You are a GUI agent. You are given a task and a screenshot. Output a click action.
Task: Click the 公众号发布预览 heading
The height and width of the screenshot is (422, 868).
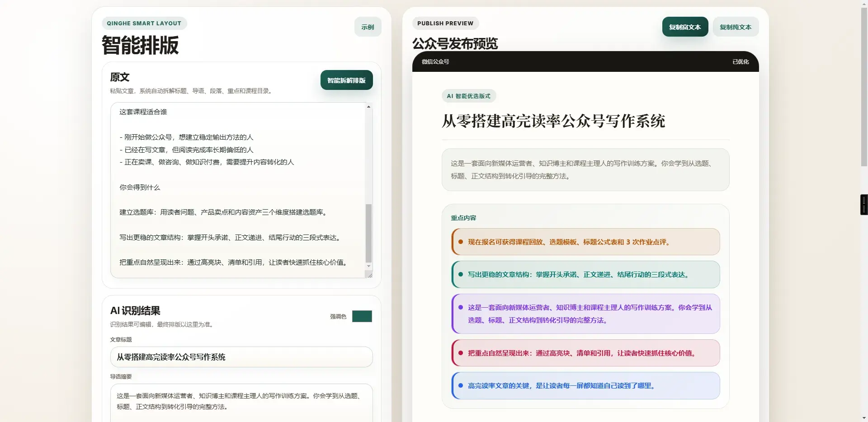pyautogui.click(x=455, y=44)
